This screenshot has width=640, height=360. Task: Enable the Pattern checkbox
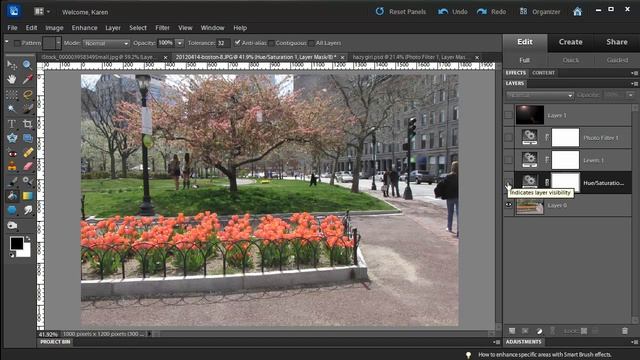coord(17,43)
